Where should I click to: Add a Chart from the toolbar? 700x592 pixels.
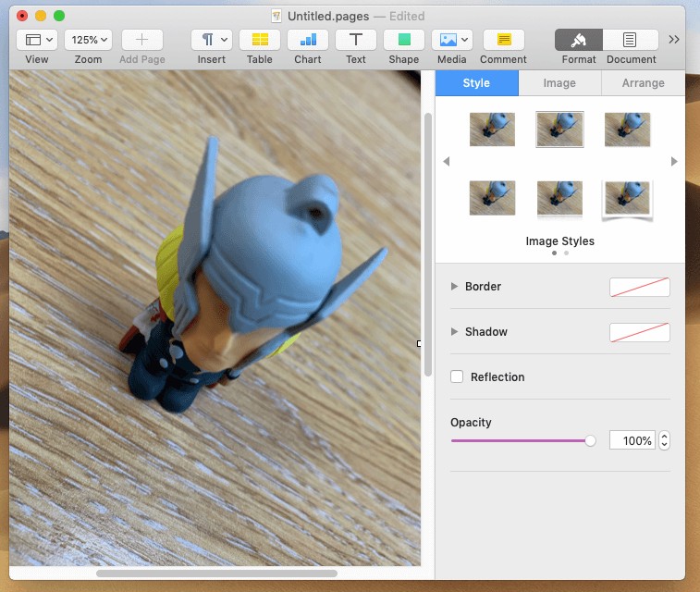(x=308, y=40)
